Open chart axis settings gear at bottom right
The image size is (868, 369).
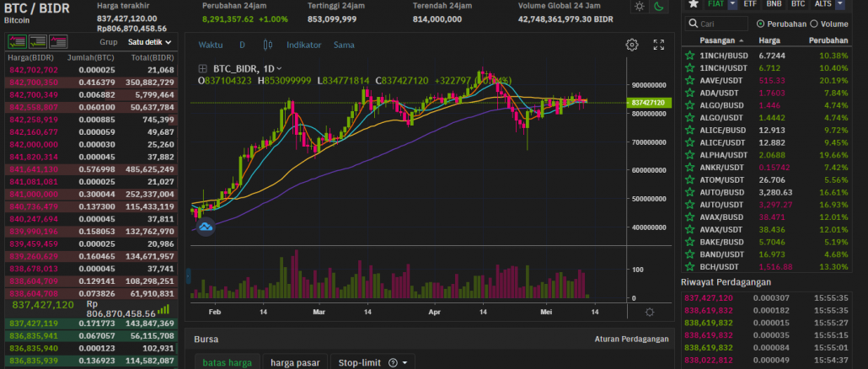tap(650, 312)
